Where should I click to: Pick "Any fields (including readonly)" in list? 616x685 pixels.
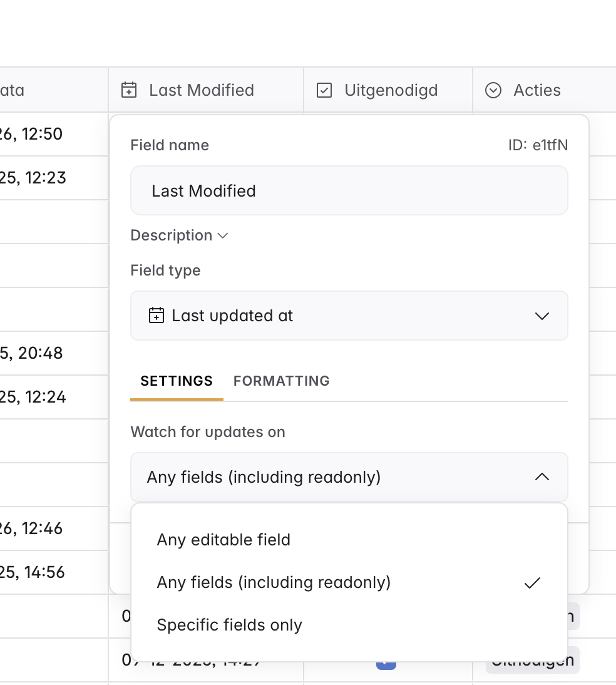[x=274, y=582]
